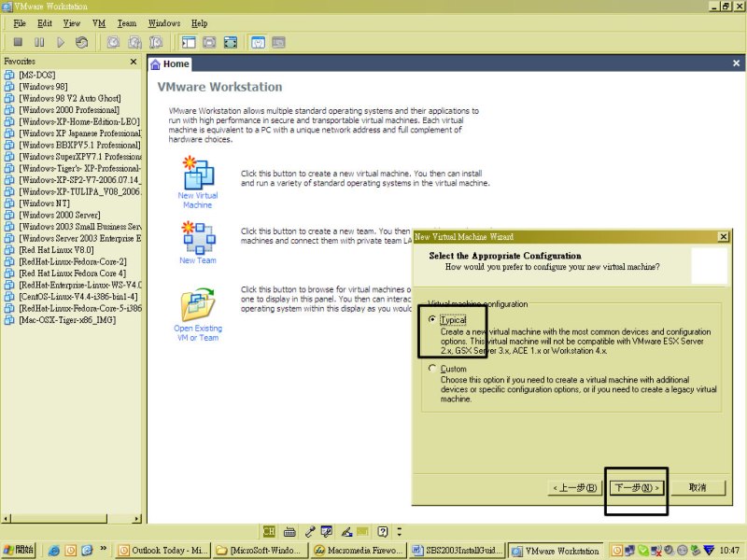Click the Favorites scrollbar left arrow
The image size is (747, 560).
(6, 519)
